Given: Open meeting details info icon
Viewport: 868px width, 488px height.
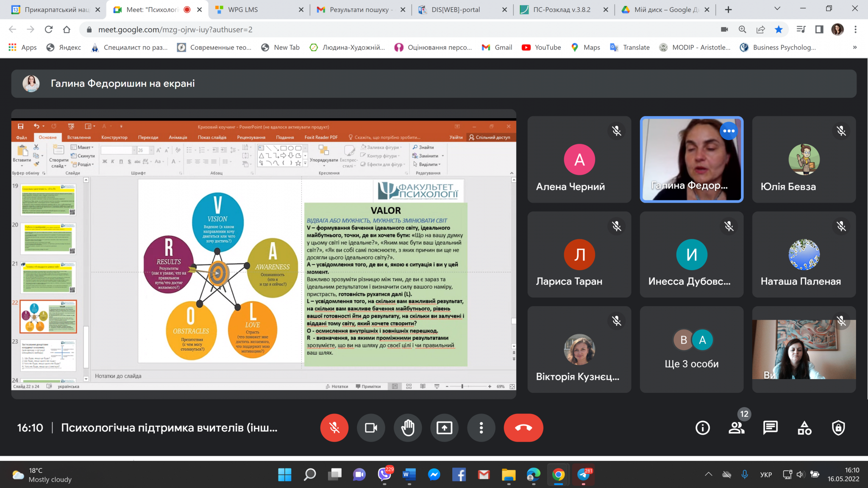Looking at the screenshot, I should click(x=703, y=428).
